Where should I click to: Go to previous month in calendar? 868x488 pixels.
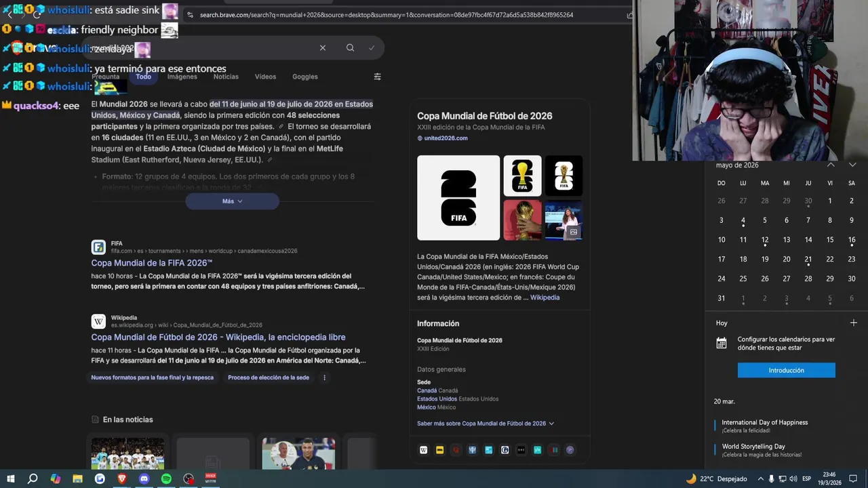coord(831,165)
